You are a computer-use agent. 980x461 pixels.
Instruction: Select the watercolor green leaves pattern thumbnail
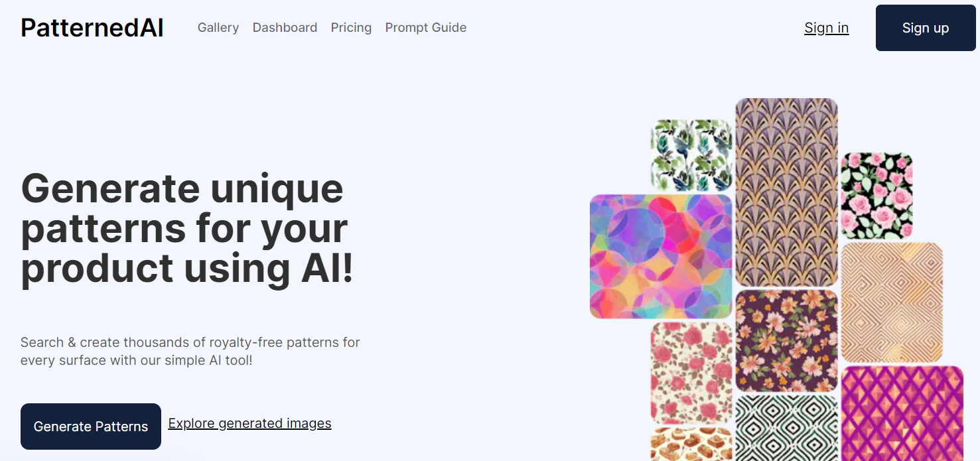pyautogui.click(x=691, y=155)
